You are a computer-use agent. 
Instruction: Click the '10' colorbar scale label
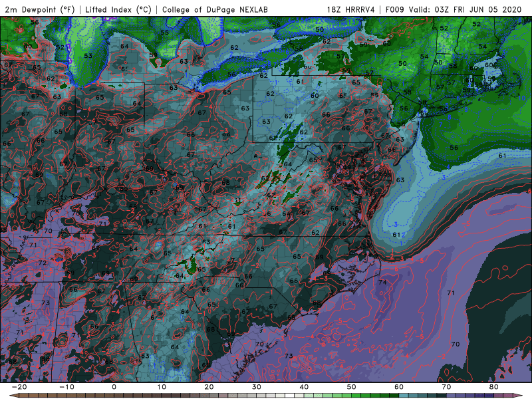(x=162, y=387)
